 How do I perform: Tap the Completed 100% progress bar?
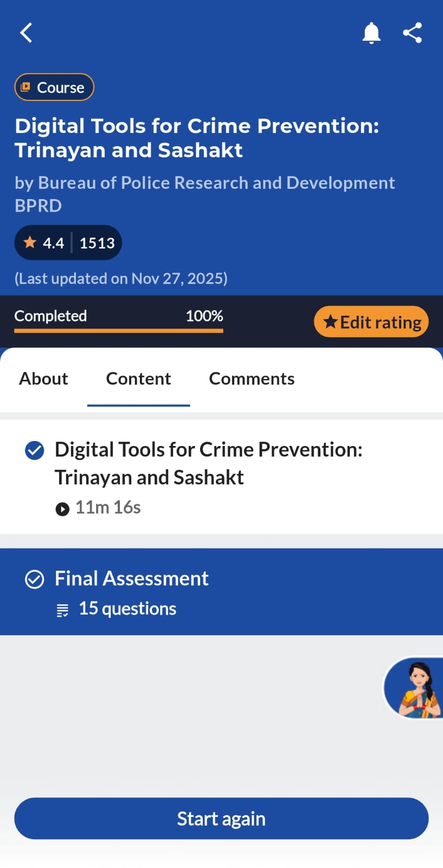point(118,330)
